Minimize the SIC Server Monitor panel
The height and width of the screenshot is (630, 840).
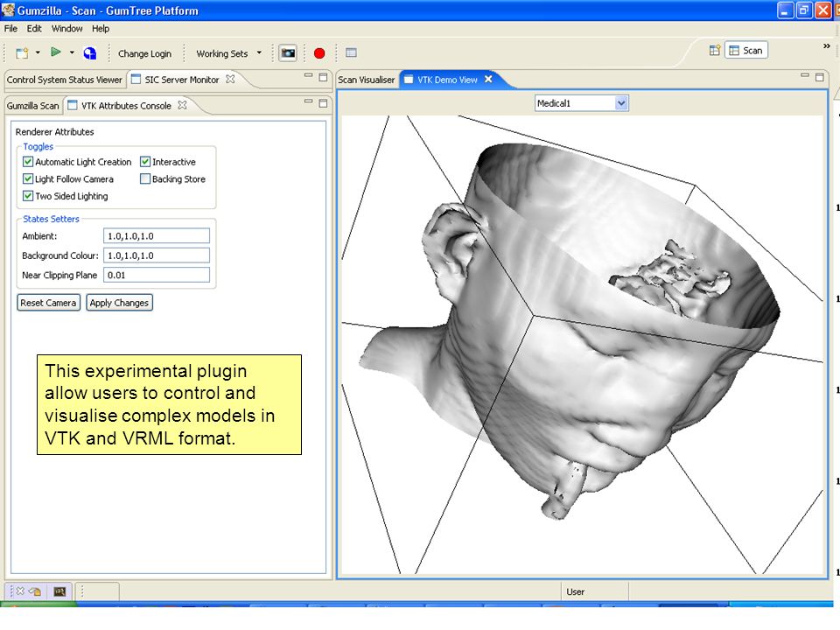coord(308,76)
